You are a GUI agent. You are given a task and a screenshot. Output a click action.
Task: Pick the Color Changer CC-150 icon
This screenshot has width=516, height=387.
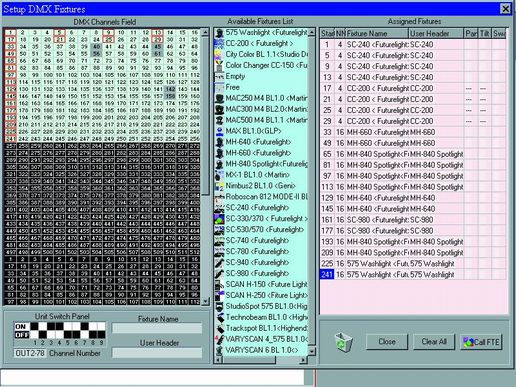[x=219, y=65]
